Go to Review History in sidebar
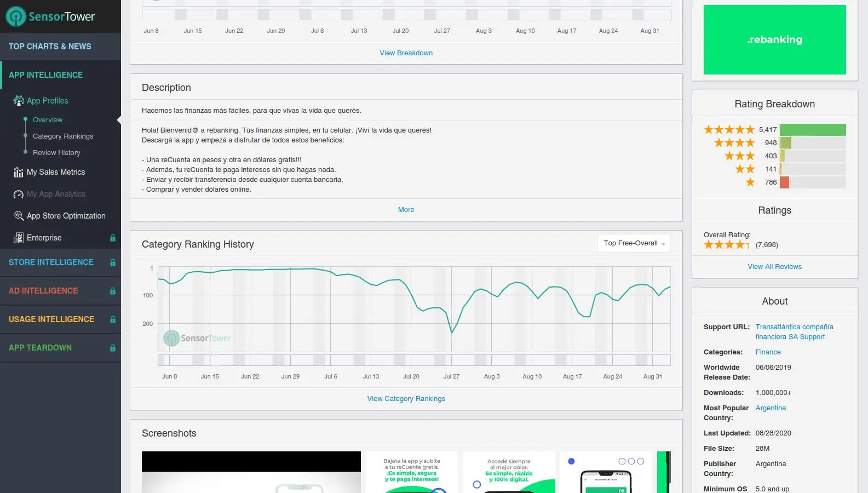The width and height of the screenshot is (868, 493). pyautogui.click(x=56, y=153)
